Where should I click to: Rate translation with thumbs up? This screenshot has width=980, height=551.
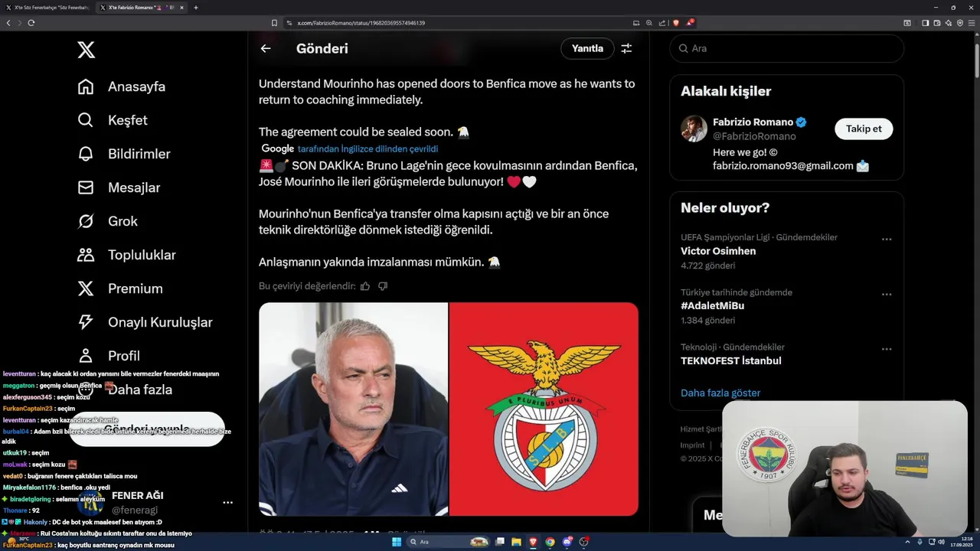[365, 286]
